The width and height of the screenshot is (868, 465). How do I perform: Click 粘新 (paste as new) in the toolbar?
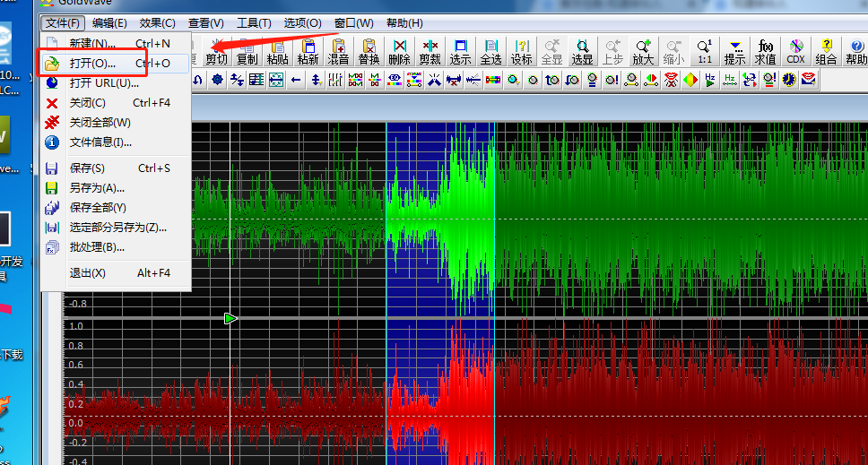pos(308,51)
